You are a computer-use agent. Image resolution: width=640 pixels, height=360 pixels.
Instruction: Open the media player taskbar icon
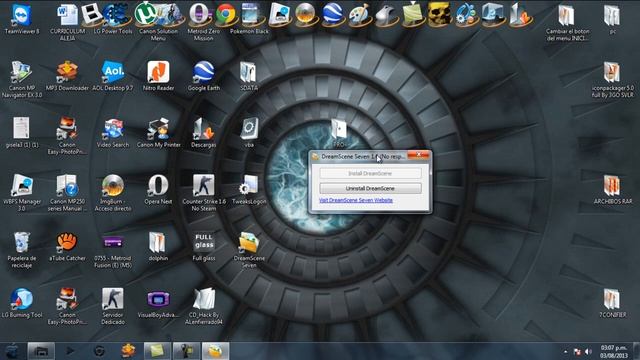click(x=70, y=351)
